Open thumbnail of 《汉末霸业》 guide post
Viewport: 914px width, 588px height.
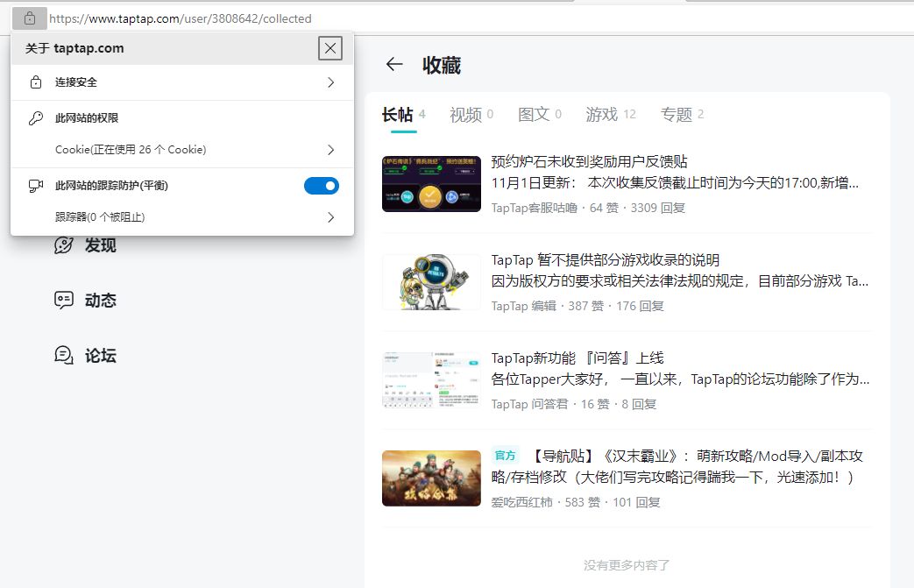[431, 478]
